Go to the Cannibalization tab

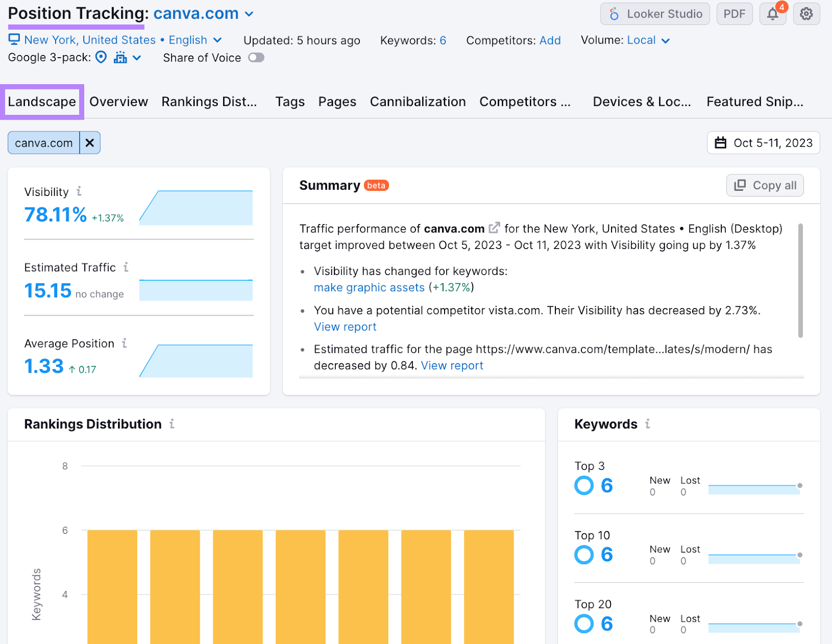click(x=418, y=101)
